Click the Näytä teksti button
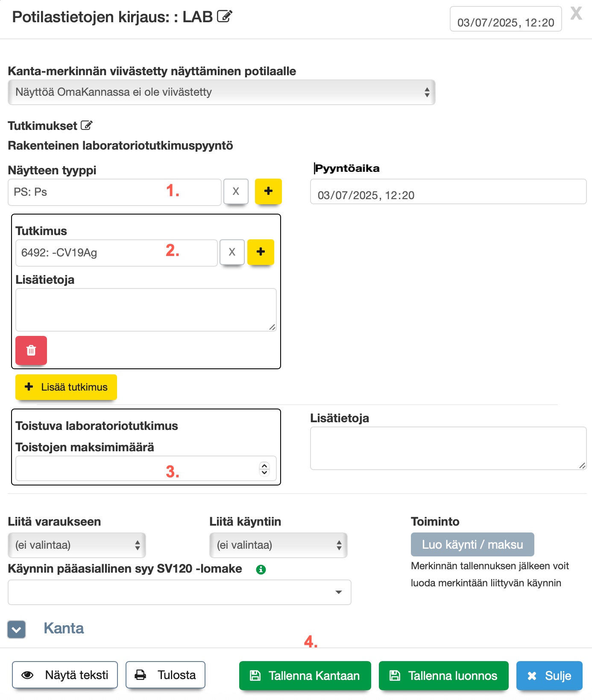The width and height of the screenshot is (592, 700). (65, 675)
